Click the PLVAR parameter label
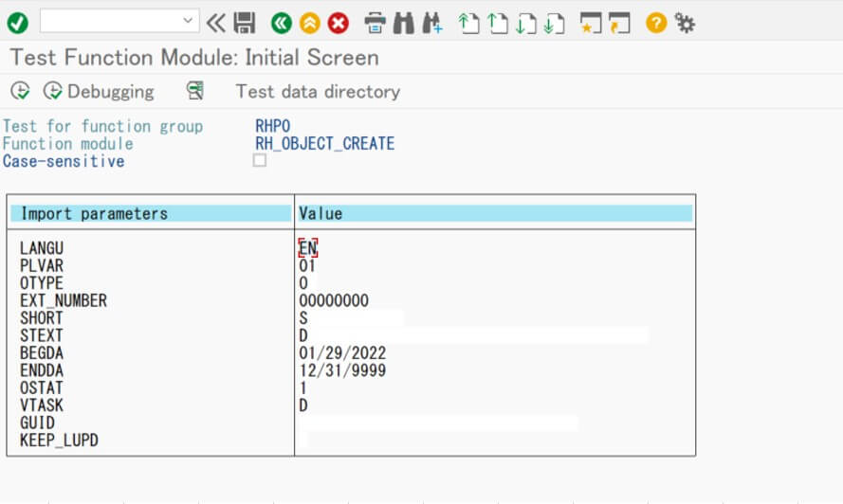Screen dimensions: 843x504 pyautogui.click(x=42, y=265)
